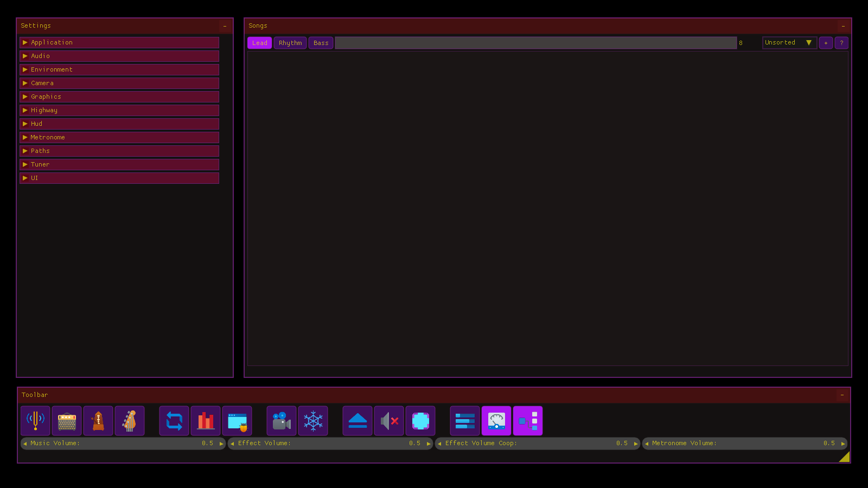Decrease Effect Volume Coop with left arrow
Image resolution: width=868 pixels, height=488 pixels.
(439, 444)
